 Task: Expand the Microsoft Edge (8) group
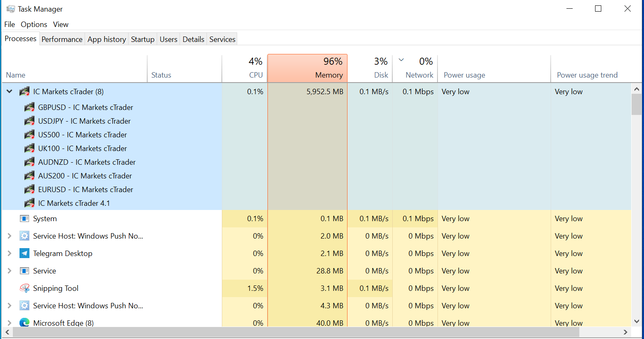(10, 323)
